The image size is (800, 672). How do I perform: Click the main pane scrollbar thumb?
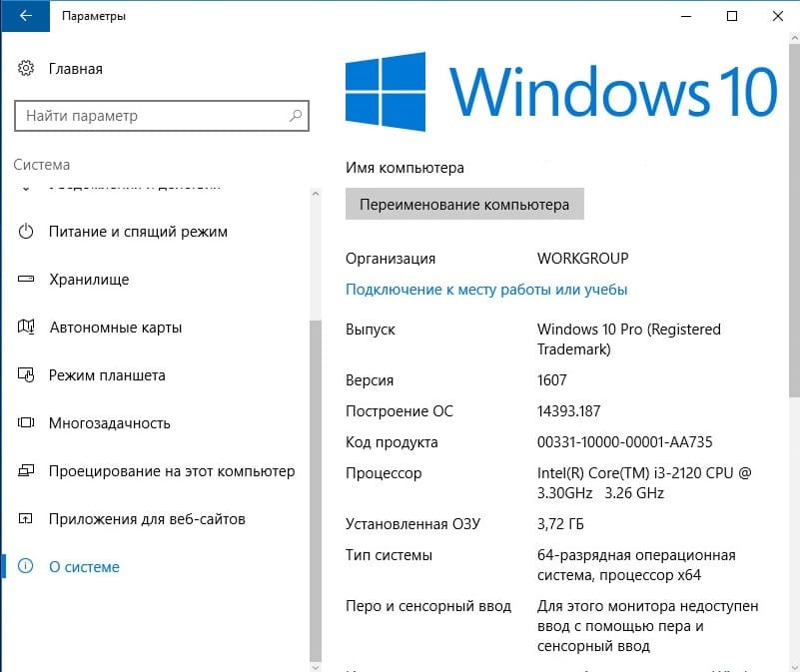794,220
